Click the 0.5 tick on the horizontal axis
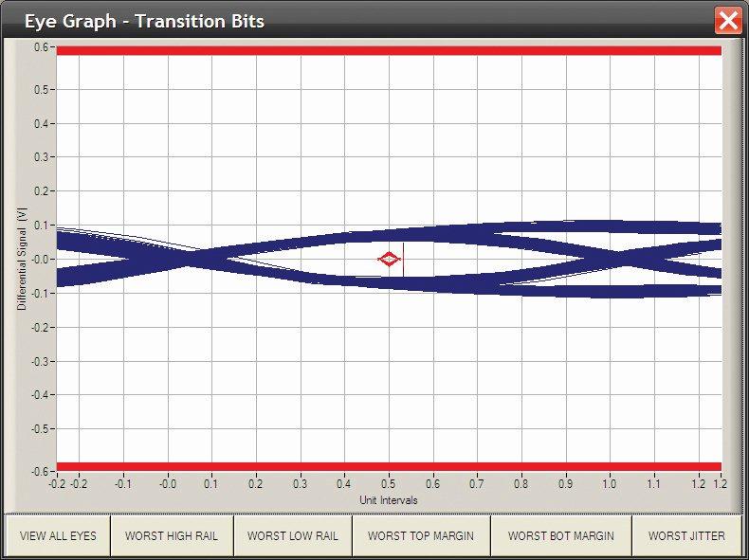The image size is (749, 560). (x=389, y=484)
